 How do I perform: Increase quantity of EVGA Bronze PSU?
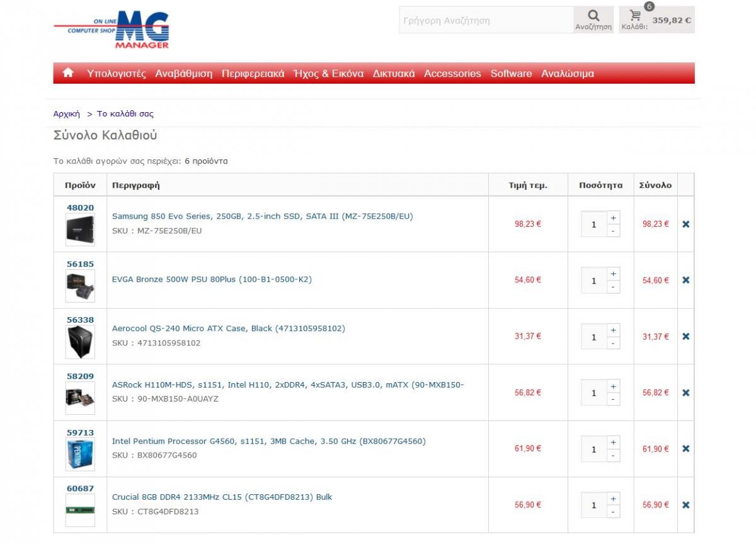[613, 274]
